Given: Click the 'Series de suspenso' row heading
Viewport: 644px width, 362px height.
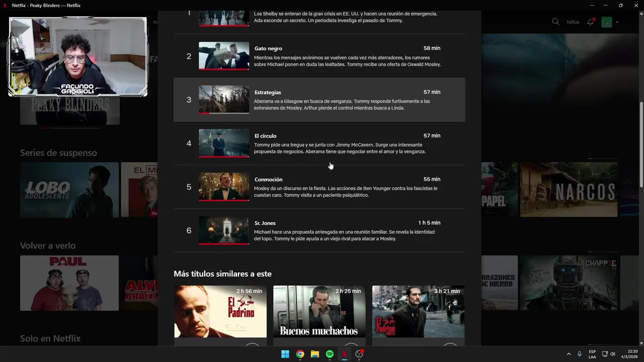Looking at the screenshot, I should (x=58, y=153).
